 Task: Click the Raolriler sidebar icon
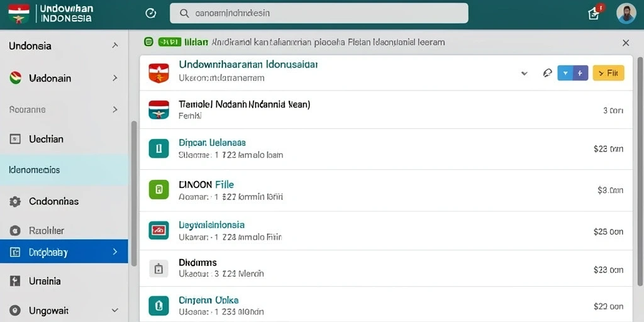(15, 231)
